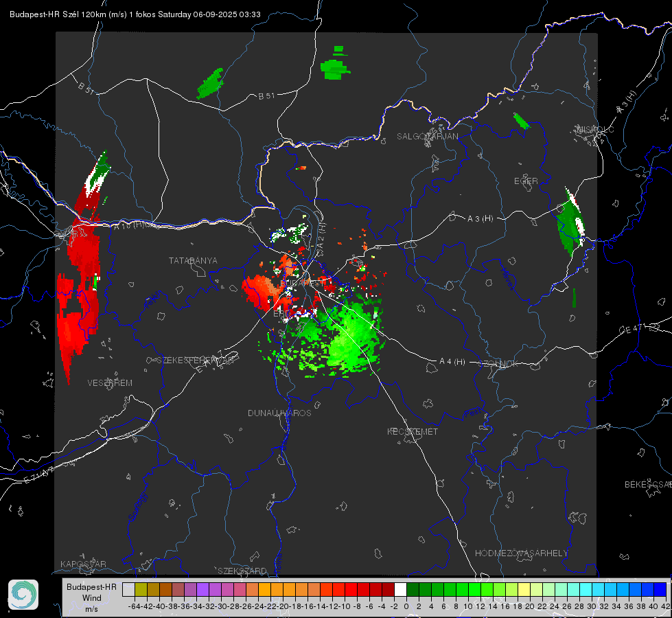Click the BÉKÉSCSABA city label

(x=648, y=485)
